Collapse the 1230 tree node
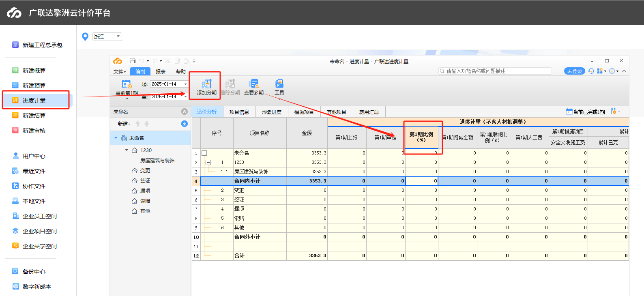The image size is (644, 296). [127, 150]
